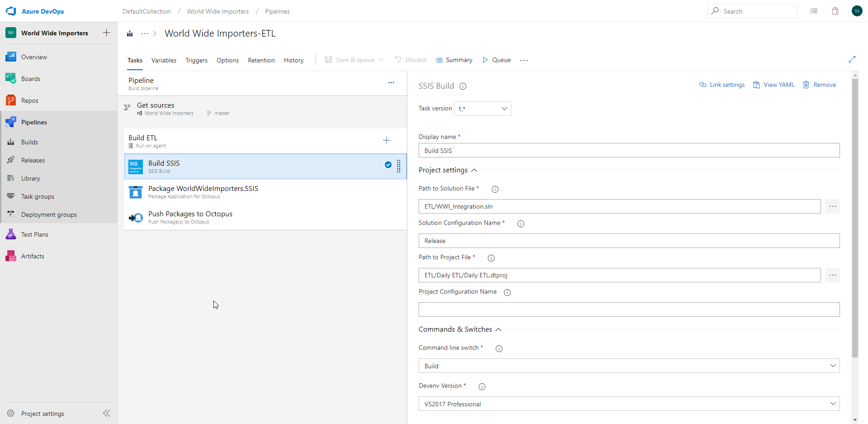Click info icon next to SSIS Build
The height and width of the screenshot is (424, 868).
click(x=463, y=86)
